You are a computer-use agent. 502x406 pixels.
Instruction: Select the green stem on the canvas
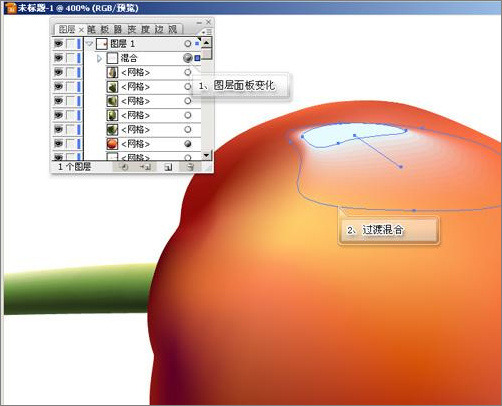(x=78, y=289)
